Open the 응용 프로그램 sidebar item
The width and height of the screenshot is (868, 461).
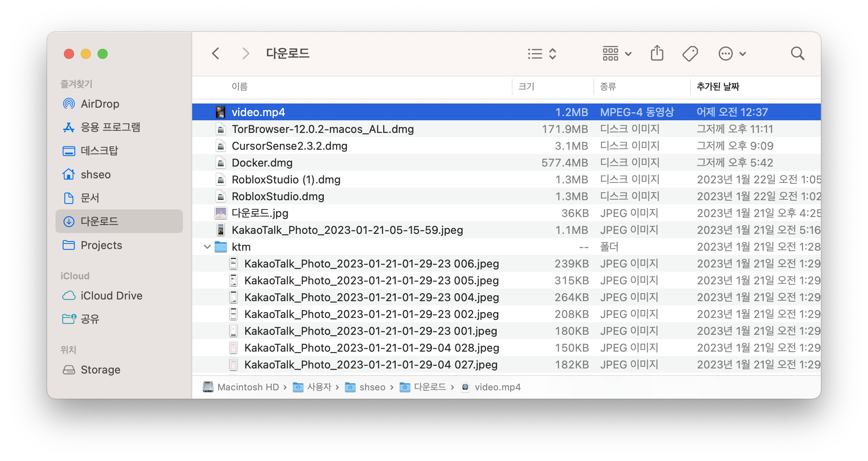[110, 127]
